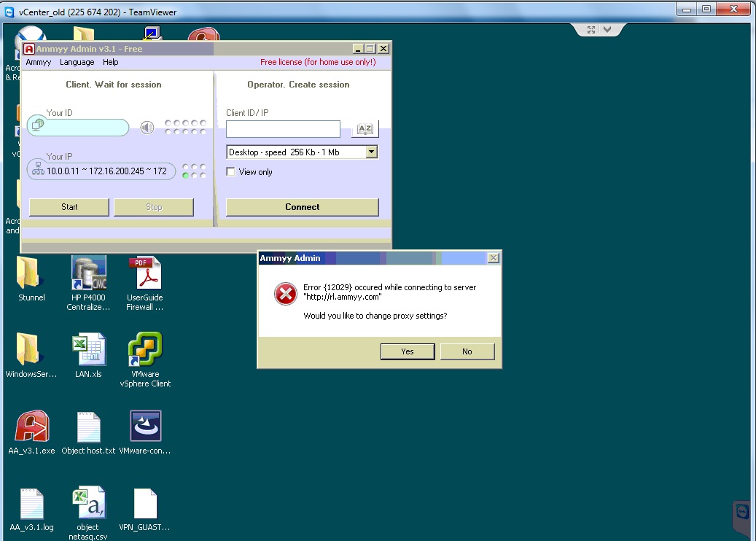Launch VMware vSphere Client shortcut
This screenshot has height=541, width=756.
coord(144,349)
